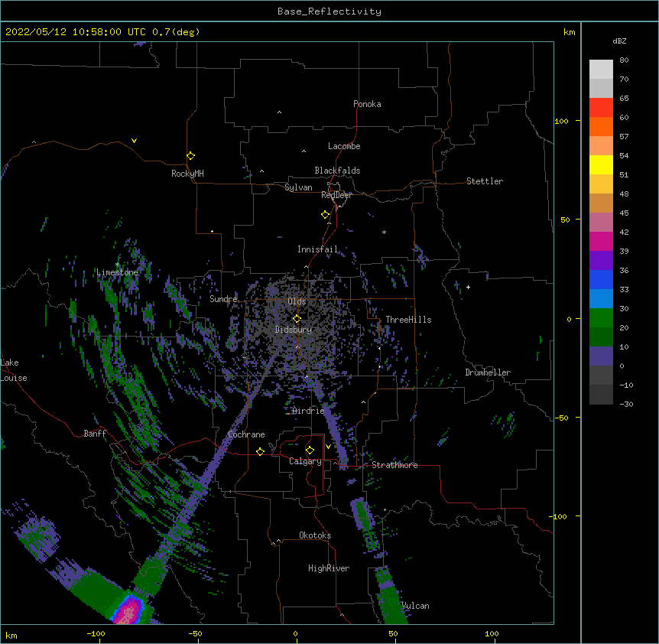Select the blue 33-36 dBZ legend swatch
659x644 pixels.
click(x=601, y=279)
